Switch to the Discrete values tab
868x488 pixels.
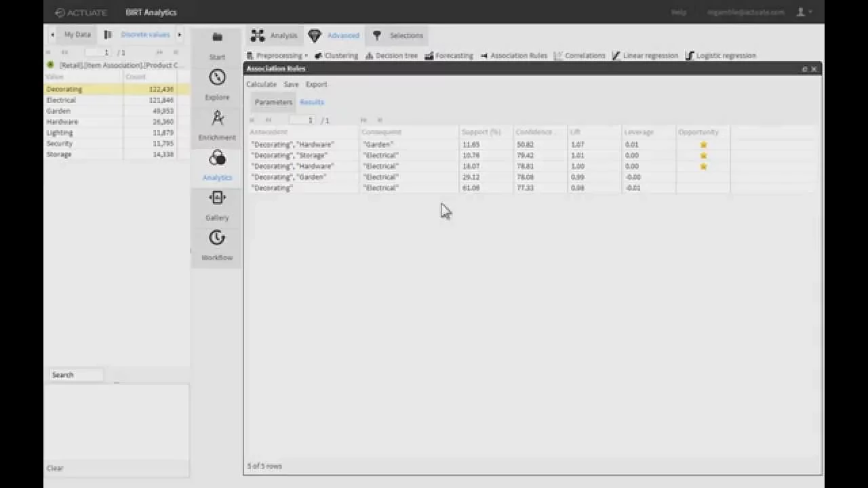pos(145,35)
